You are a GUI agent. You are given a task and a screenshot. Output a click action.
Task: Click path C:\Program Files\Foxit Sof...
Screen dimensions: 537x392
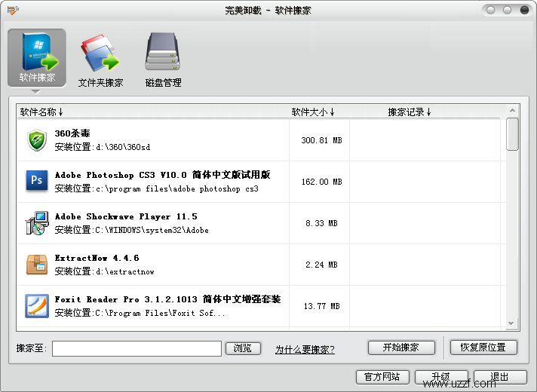tap(161, 314)
